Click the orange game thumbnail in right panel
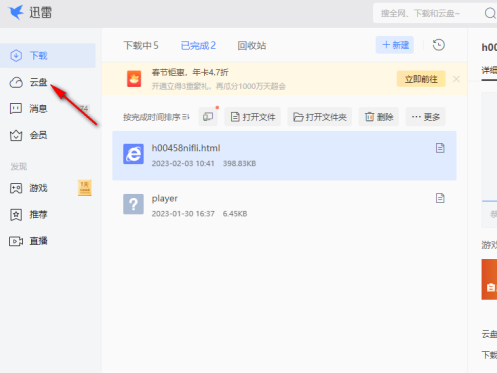 click(489, 279)
